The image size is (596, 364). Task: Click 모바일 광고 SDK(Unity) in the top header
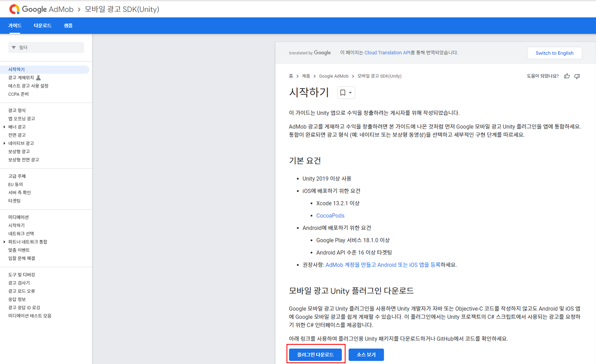pyautogui.click(x=122, y=9)
